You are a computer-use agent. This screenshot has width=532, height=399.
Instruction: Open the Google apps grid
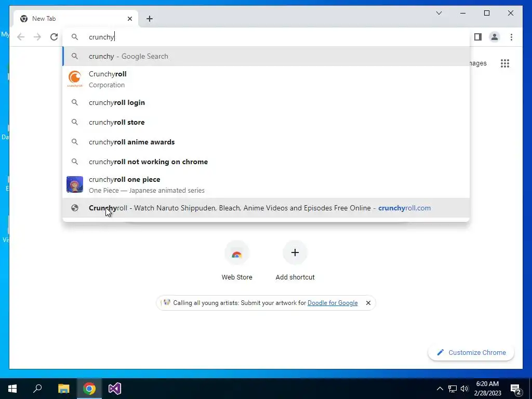[x=505, y=63]
